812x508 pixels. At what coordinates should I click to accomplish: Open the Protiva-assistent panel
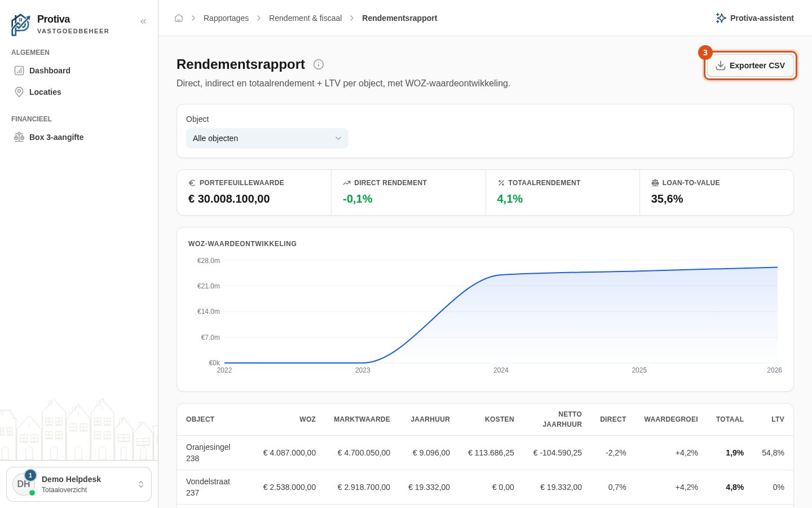point(754,18)
